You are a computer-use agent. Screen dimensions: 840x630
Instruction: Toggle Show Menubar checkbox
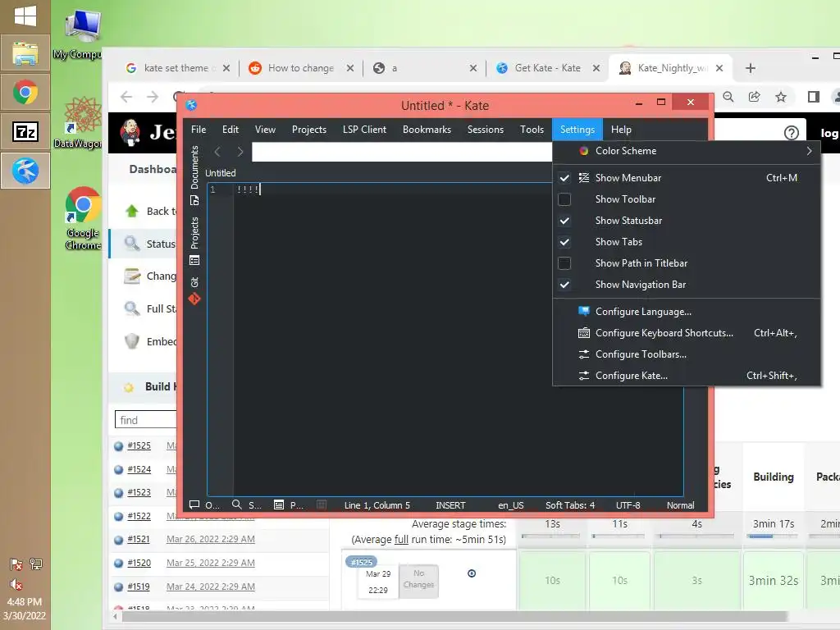click(x=564, y=178)
